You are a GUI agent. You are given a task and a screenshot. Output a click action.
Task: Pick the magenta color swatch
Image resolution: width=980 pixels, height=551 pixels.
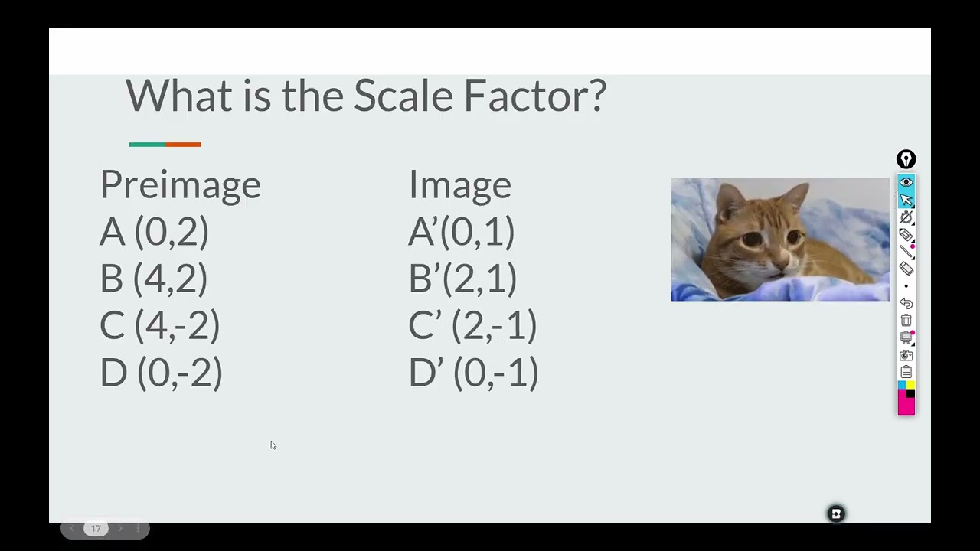coord(906,404)
